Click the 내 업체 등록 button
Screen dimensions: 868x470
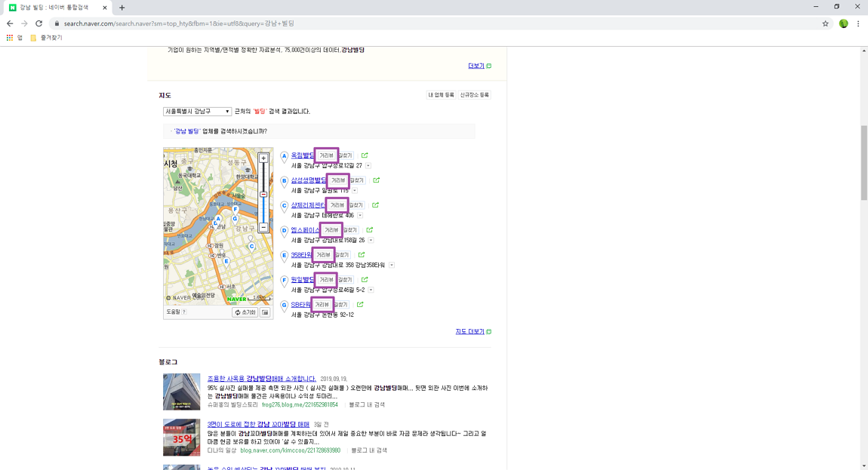click(x=442, y=94)
